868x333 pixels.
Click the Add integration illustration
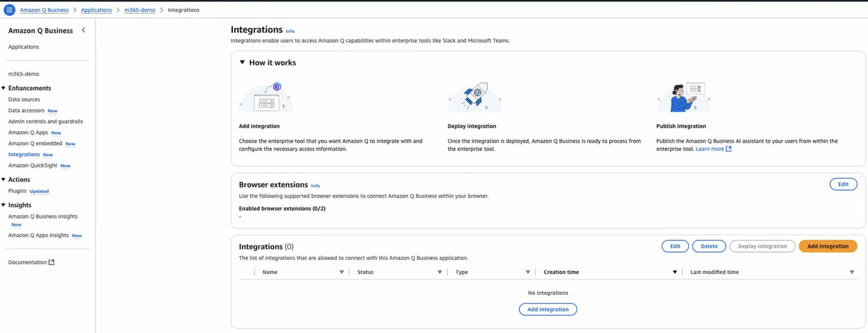pos(266,98)
